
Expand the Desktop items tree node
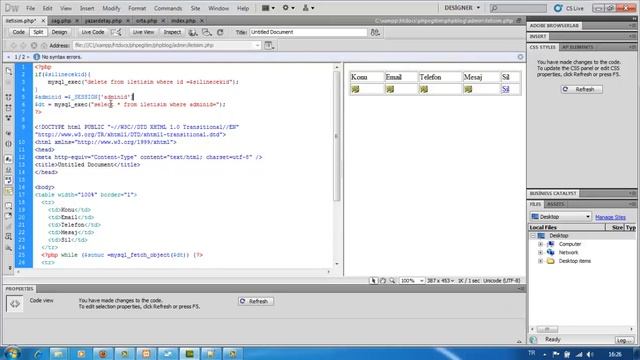(x=540, y=261)
